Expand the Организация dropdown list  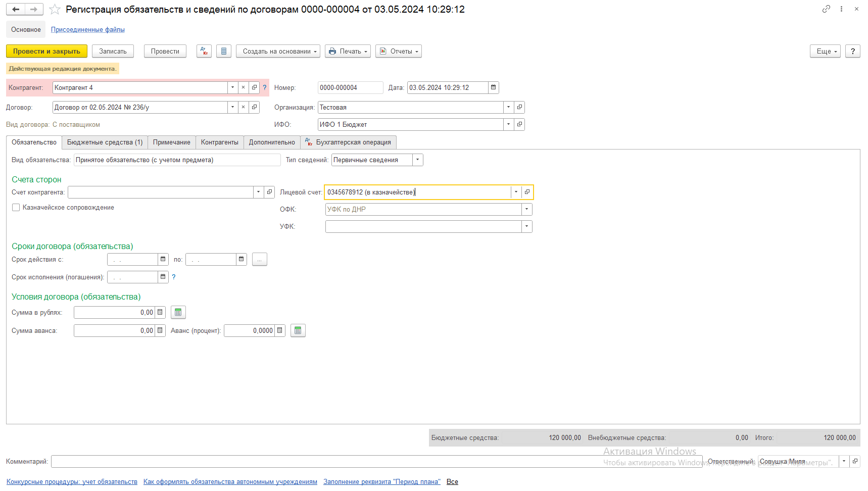[x=509, y=107]
